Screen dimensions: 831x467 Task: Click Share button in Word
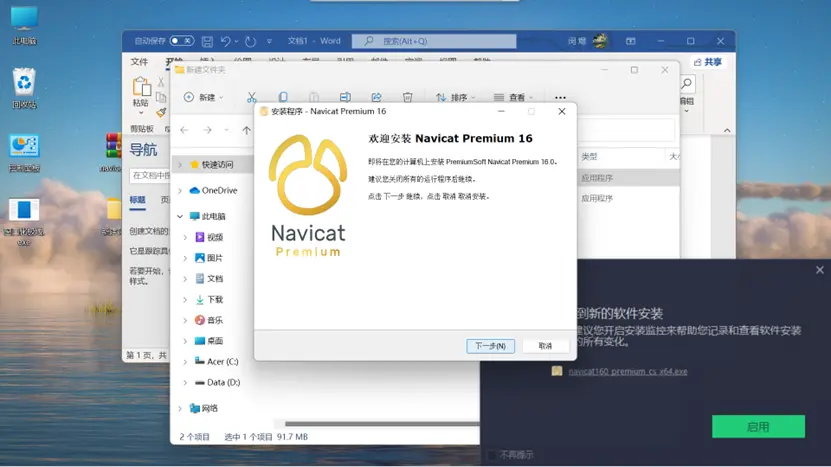708,62
